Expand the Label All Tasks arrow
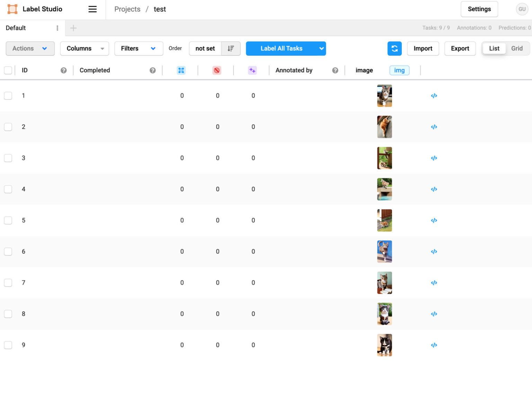The height and width of the screenshot is (395, 532). tap(321, 49)
